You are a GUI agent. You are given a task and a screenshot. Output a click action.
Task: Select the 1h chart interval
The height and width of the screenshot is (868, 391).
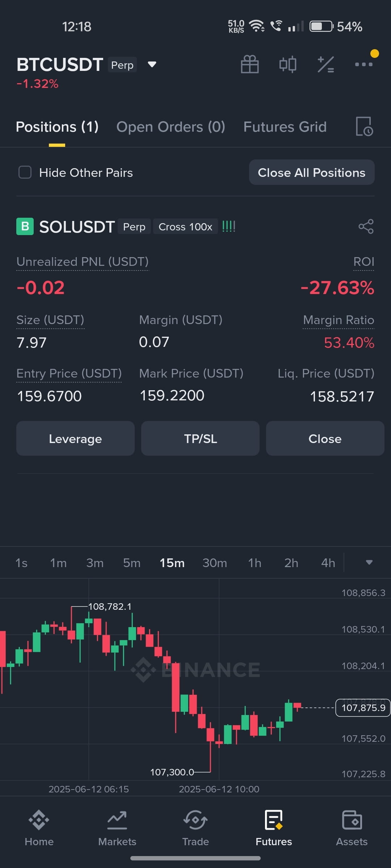(255, 563)
